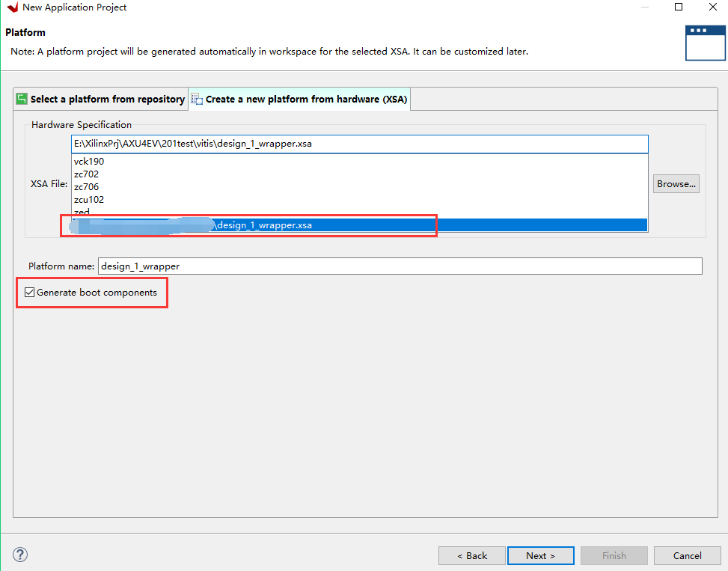The image size is (728, 571).
Task: Click the Next button
Action: [x=540, y=556]
